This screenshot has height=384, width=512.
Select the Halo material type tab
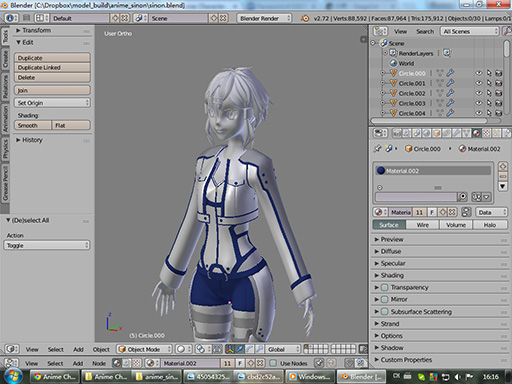[490, 225]
